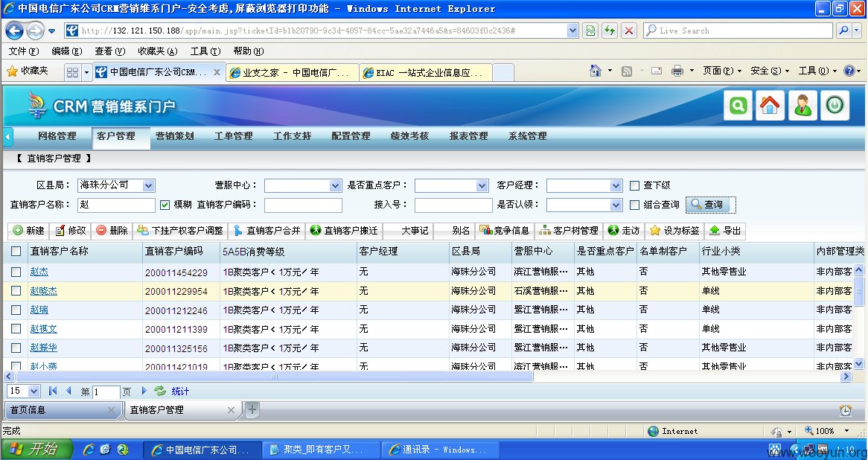Click the 大事记 toolbar button
868x460 pixels.
(409, 230)
